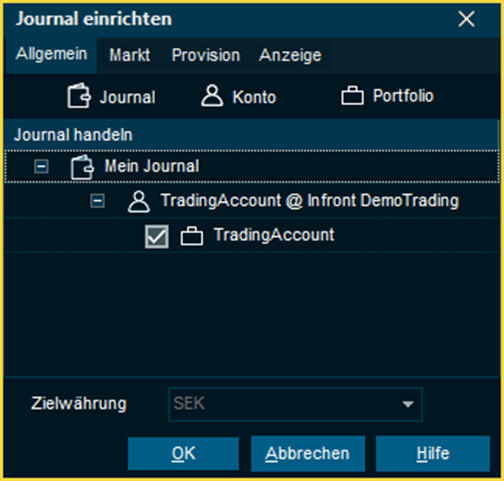Collapse the TradingAccount @ Infront DemoTrading node
This screenshot has width=504, height=481.
click(x=97, y=201)
